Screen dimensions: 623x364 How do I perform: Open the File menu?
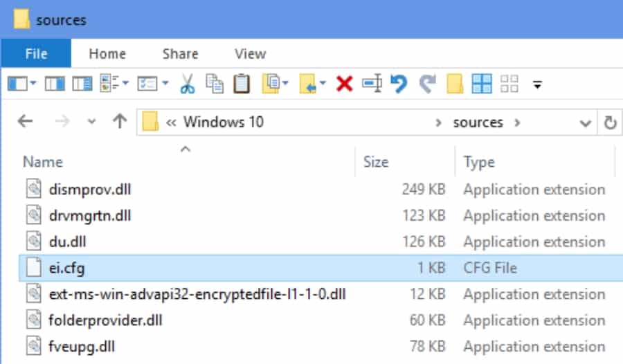(x=36, y=54)
